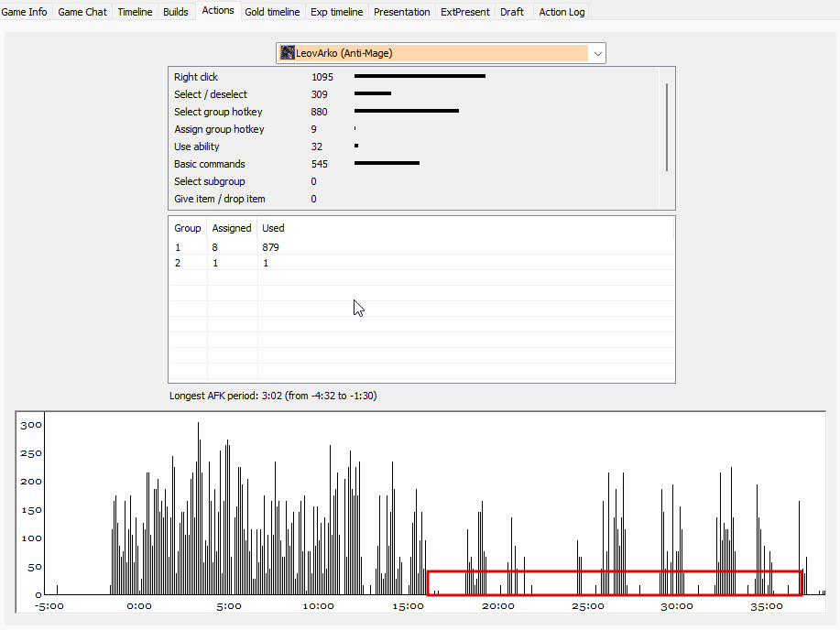The width and height of the screenshot is (840, 630).
Task: Select group 1 row in hotkey table
Action: tap(421, 247)
